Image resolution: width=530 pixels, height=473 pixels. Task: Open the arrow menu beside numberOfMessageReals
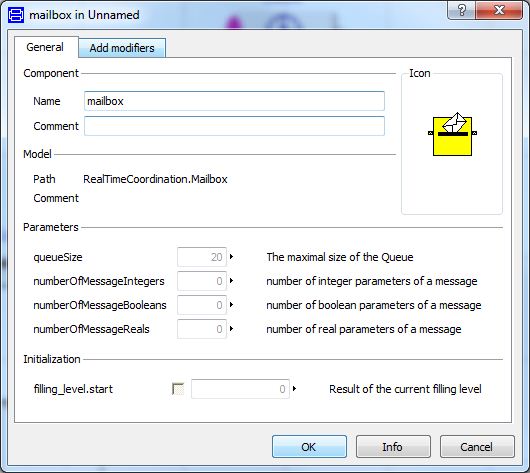232,329
